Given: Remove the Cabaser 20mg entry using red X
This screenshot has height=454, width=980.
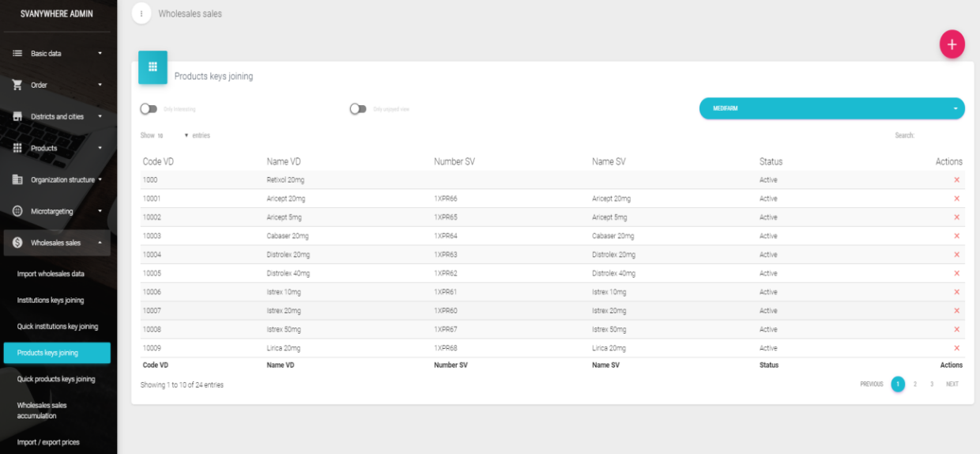Looking at the screenshot, I should 956,236.
